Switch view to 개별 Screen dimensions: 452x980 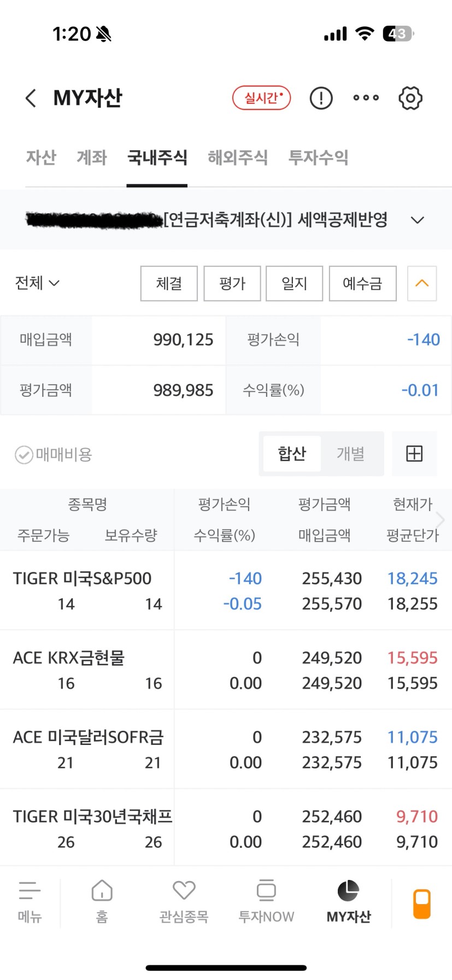point(350,454)
